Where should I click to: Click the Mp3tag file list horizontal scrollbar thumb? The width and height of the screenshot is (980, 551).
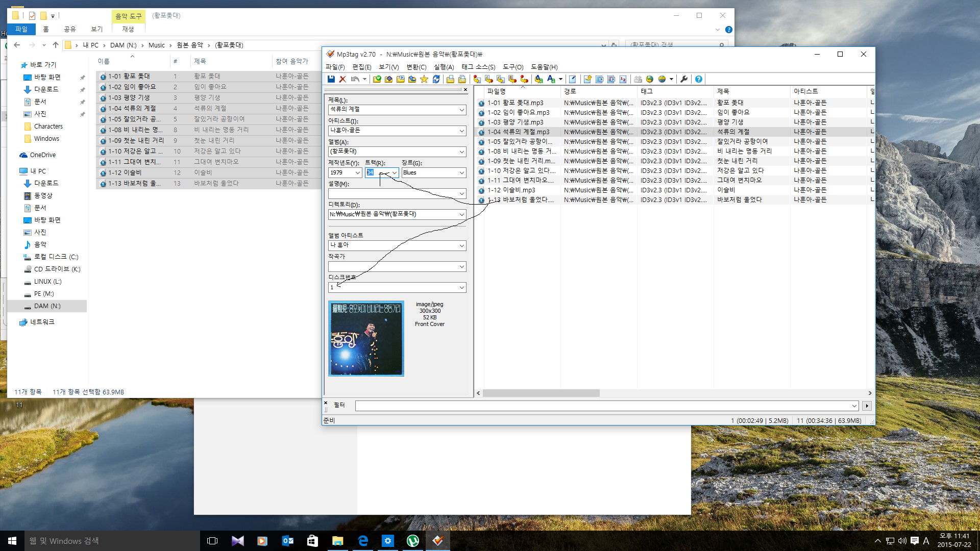[541, 393]
